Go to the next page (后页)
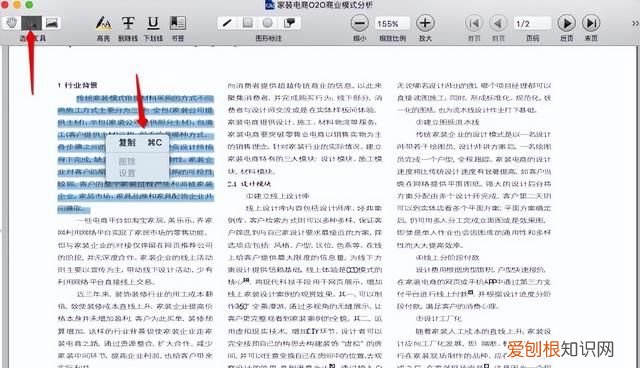The width and height of the screenshot is (640, 368). 567,23
